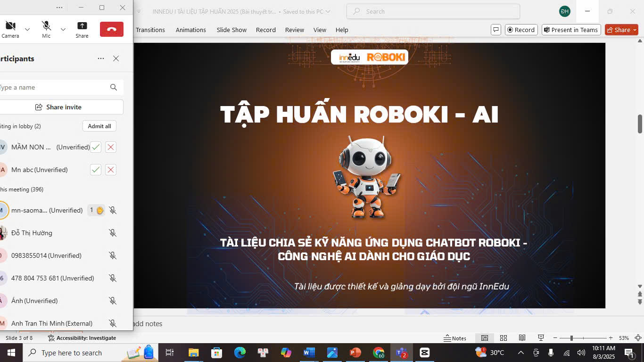
Task: Fit slide to current window
Action: coord(638,338)
